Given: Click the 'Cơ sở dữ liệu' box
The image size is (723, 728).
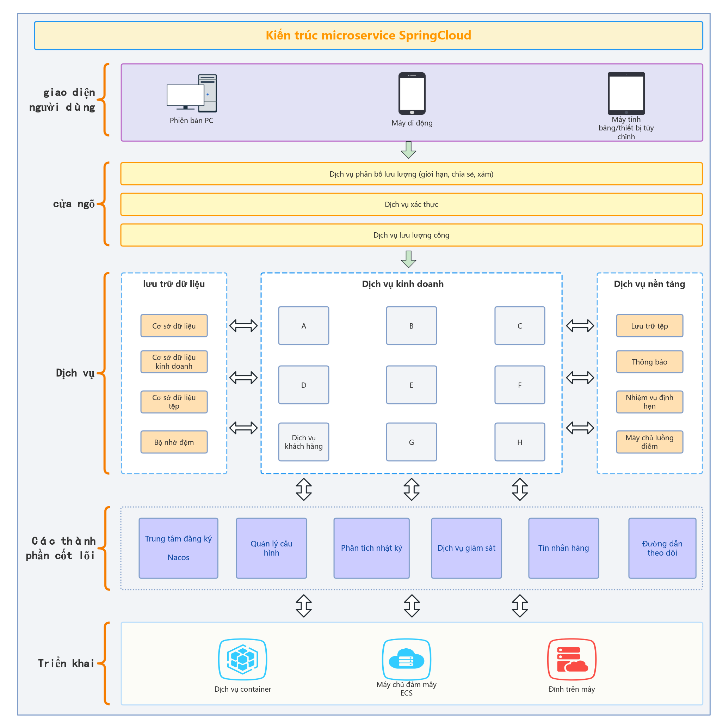Looking at the screenshot, I should click(x=174, y=325).
